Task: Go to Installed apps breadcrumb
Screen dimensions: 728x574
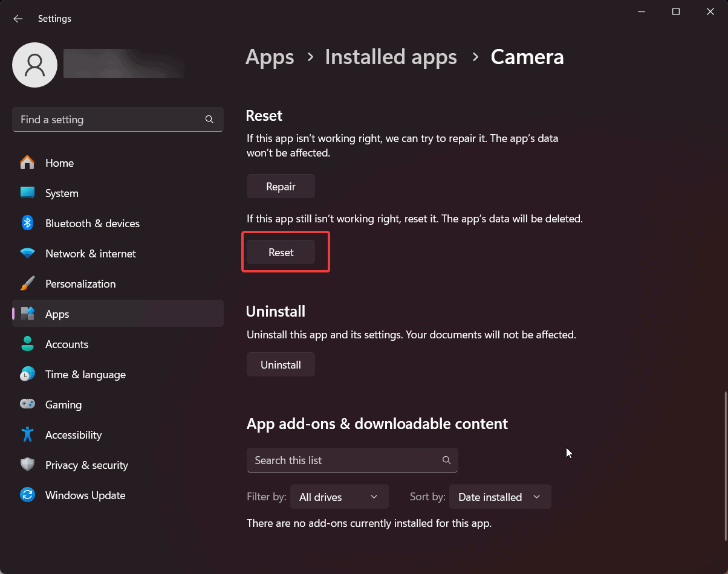Action: click(x=391, y=57)
